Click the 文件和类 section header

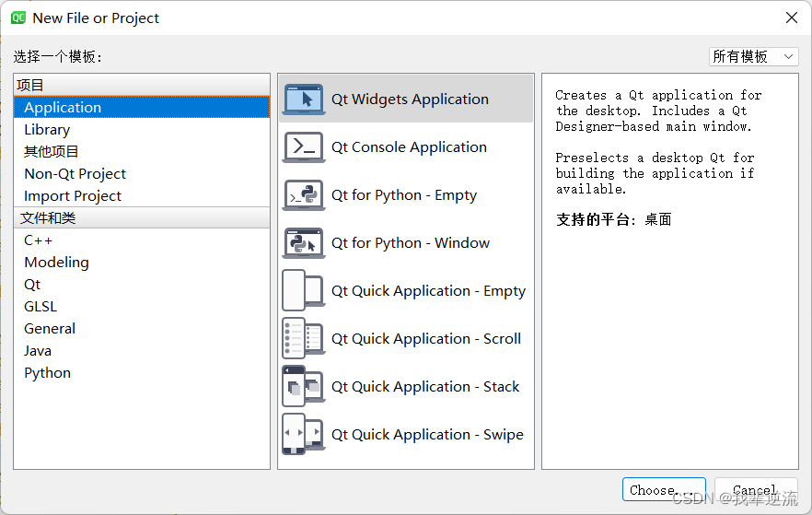coord(142,218)
